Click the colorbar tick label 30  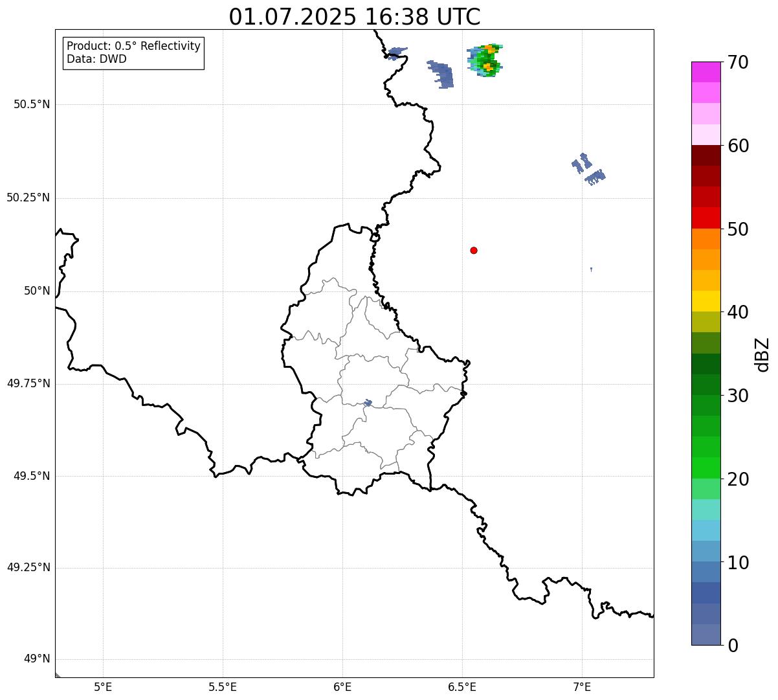click(737, 396)
